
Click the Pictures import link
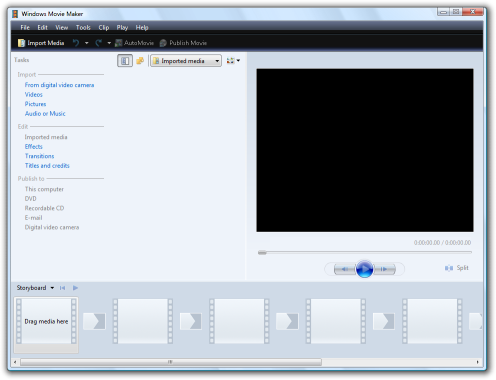35,104
